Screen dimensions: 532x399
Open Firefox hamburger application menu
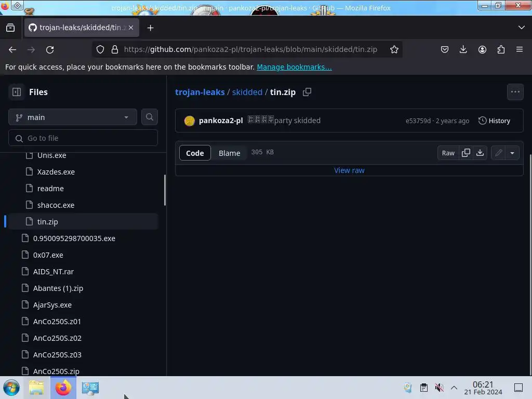point(520,49)
